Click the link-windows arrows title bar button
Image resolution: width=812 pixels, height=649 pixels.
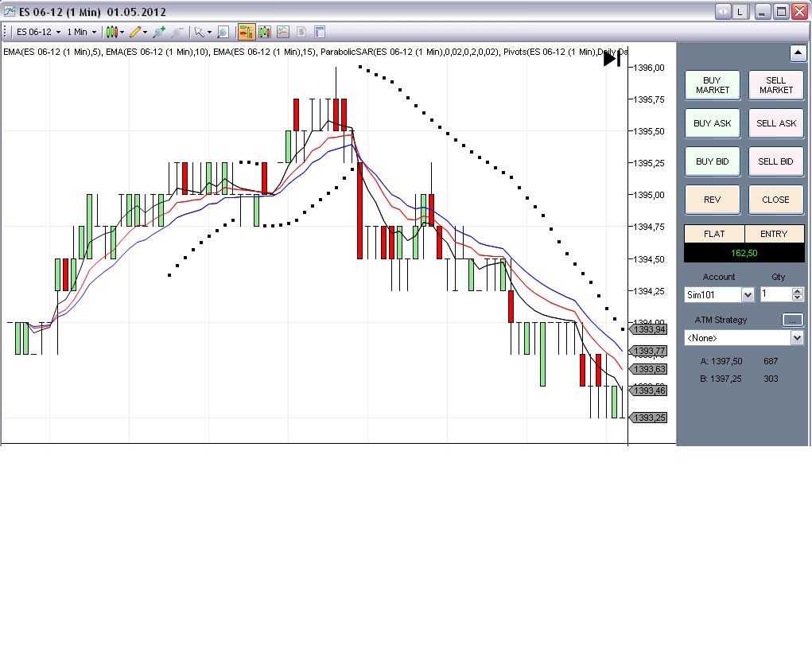coord(724,11)
